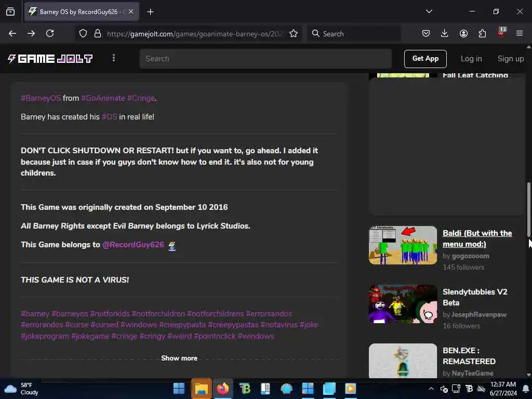Open BEN.EXE : REMASTERED title
This screenshot has width=532, height=399.
(469, 356)
